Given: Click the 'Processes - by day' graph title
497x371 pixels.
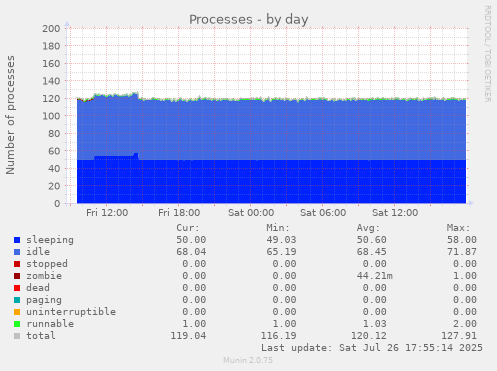Looking at the screenshot, I should tap(249, 20).
